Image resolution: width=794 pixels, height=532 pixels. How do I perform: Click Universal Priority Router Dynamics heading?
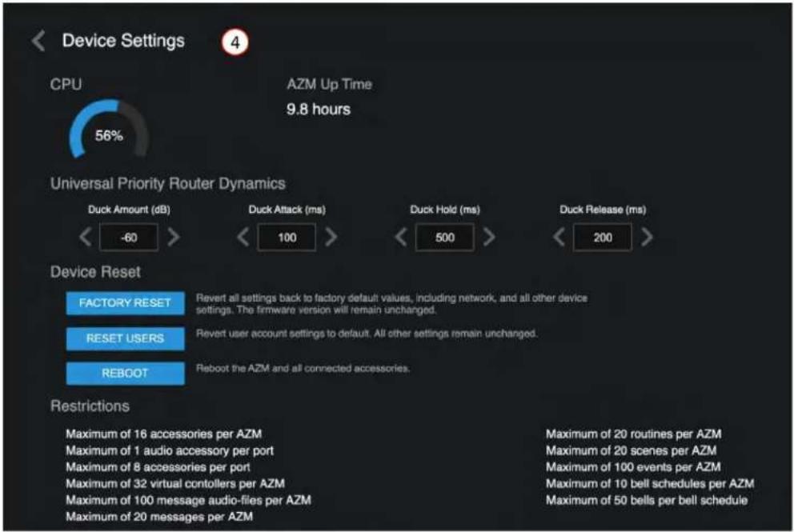coord(167,183)
